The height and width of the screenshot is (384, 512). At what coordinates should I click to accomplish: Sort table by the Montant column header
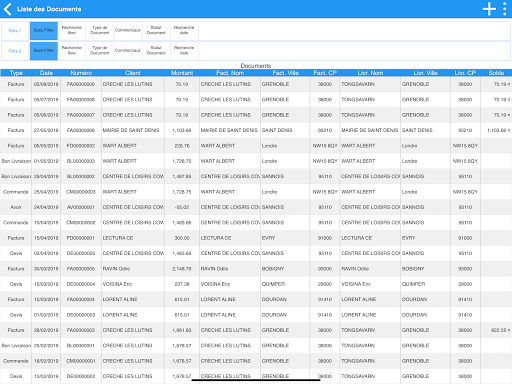coord(182,73)
